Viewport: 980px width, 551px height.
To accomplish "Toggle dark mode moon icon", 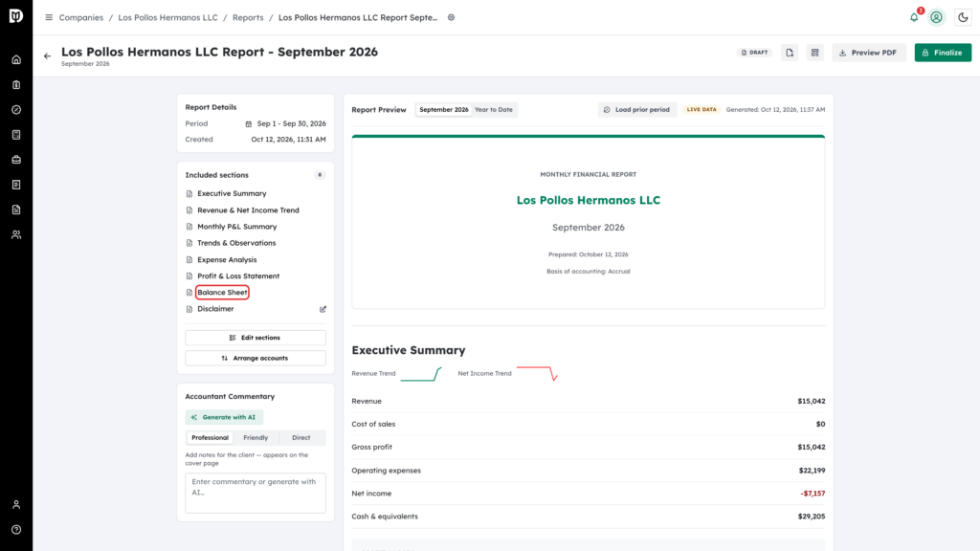I will [963, 17].
